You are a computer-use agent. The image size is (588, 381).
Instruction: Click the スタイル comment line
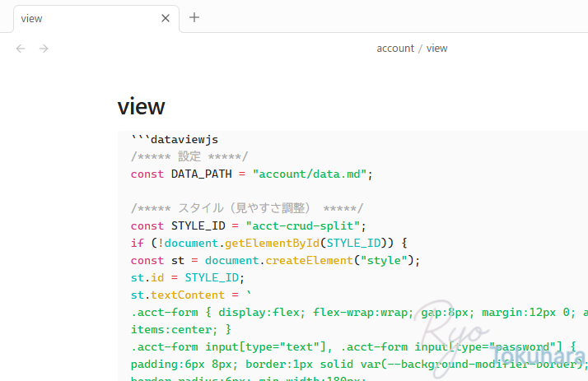coord(246,208)
